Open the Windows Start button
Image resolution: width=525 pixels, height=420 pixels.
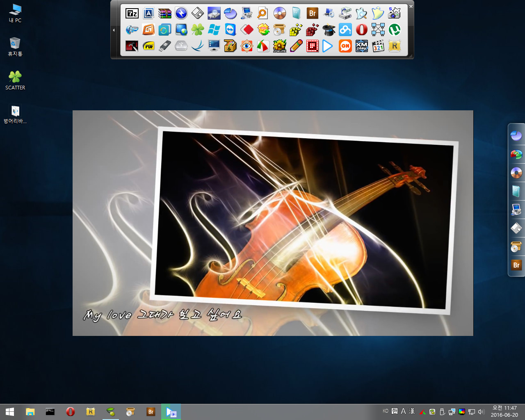10,412
